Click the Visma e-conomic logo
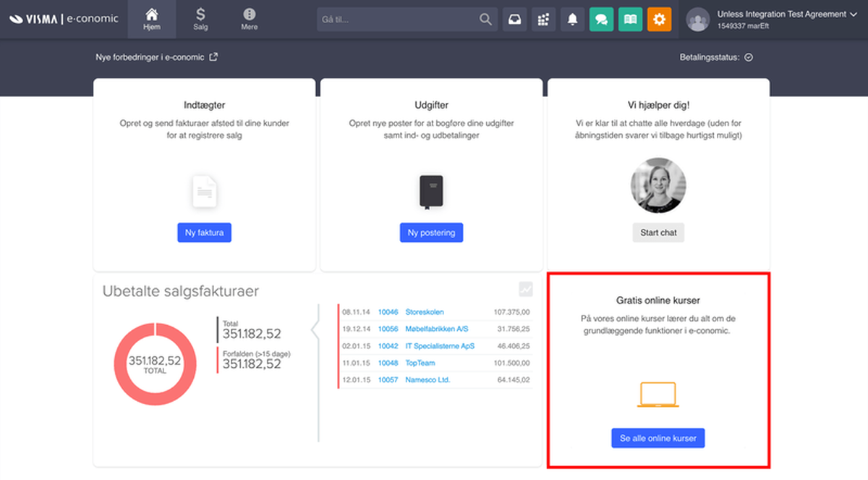 (64, 19)
